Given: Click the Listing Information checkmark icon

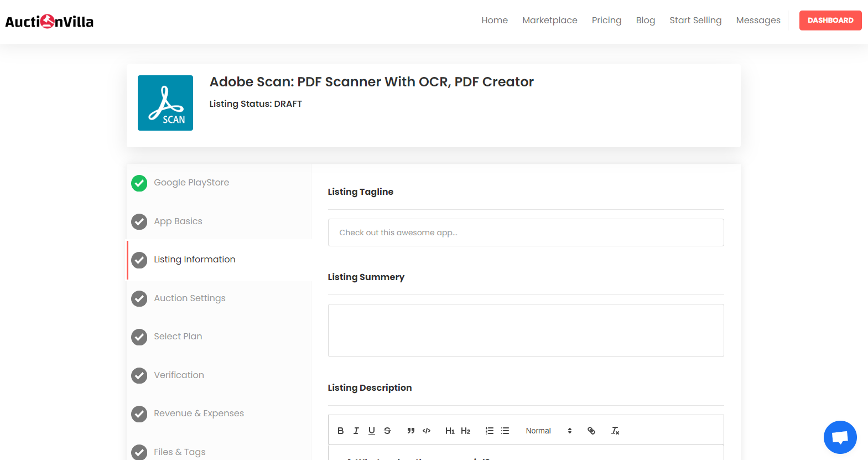Looking at the screenshot, I should 139,260.
